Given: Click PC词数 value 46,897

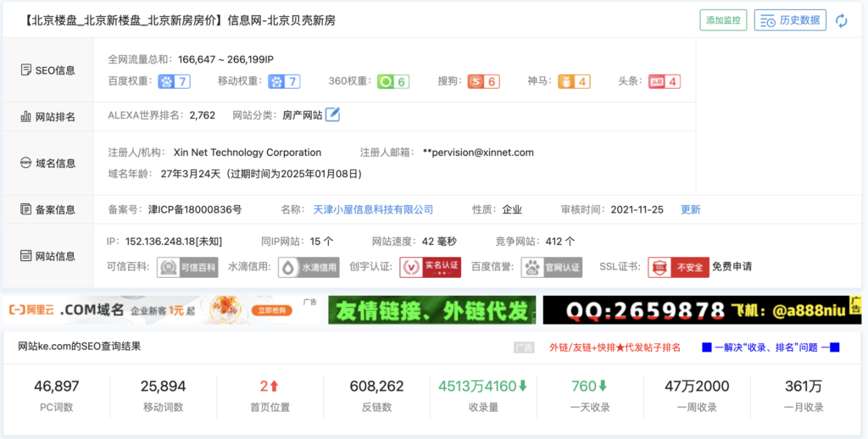Looking at the screenshot, I should pyautogui.click(x=57, y=386).
